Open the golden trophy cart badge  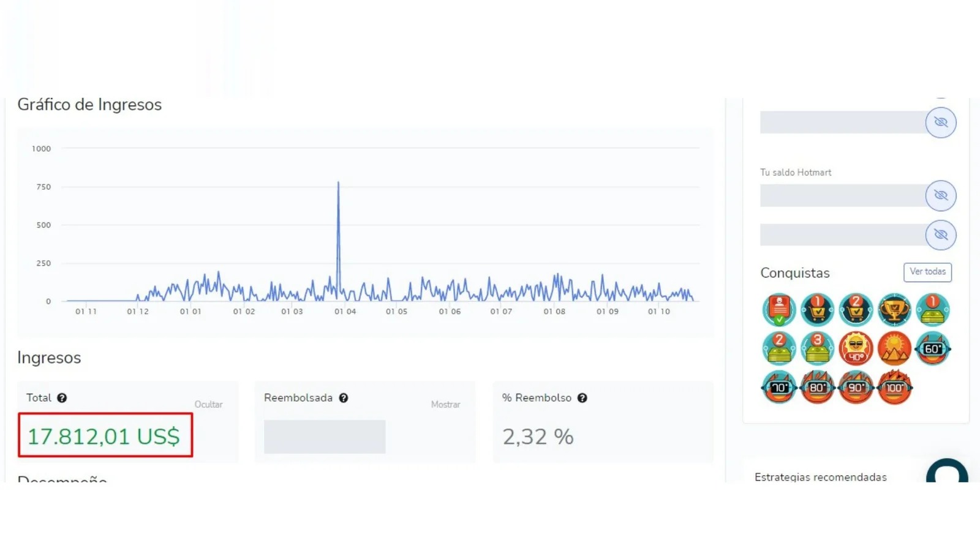tap(894, 309)
